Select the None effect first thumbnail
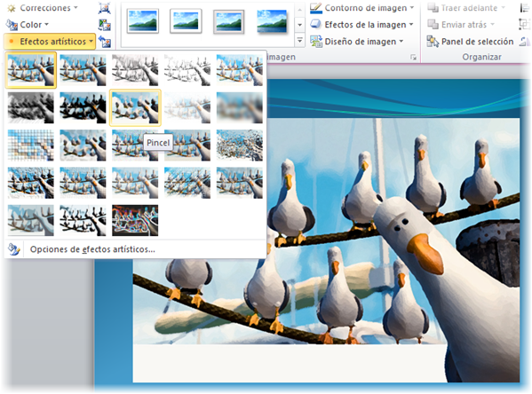The image size is (532, 394). click(x=31, y=70)
